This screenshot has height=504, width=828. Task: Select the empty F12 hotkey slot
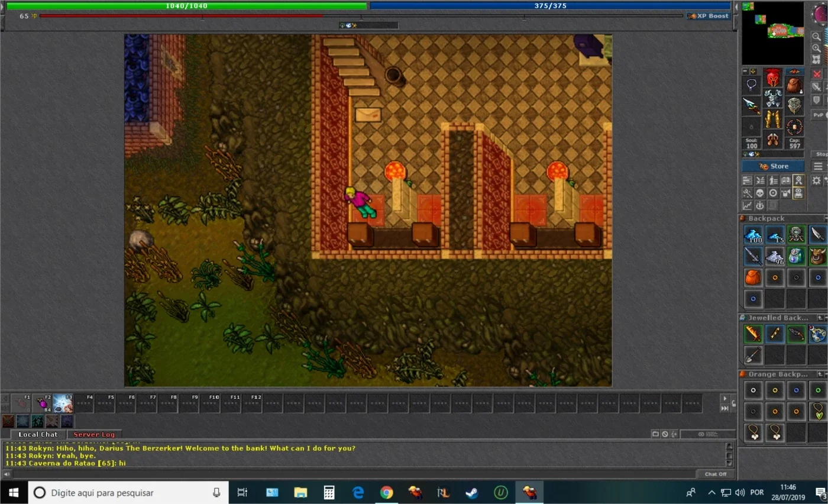pos(251,403)
